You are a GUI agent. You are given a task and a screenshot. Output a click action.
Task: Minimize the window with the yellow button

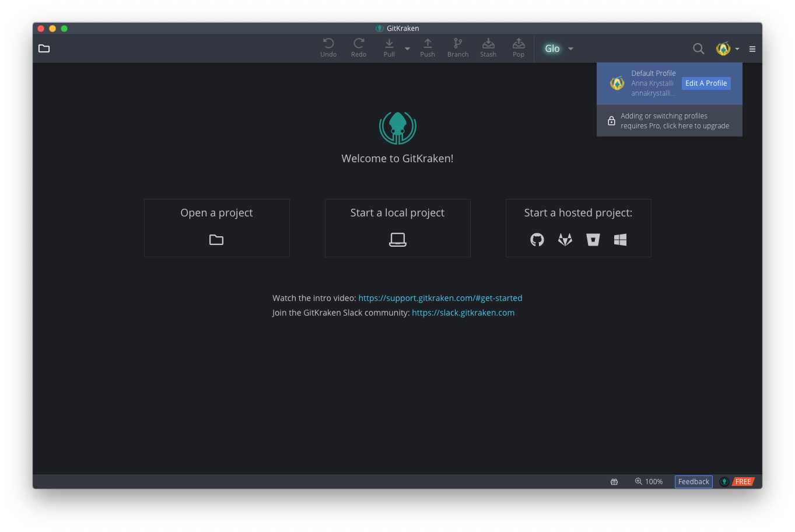[x=52, y=29]
